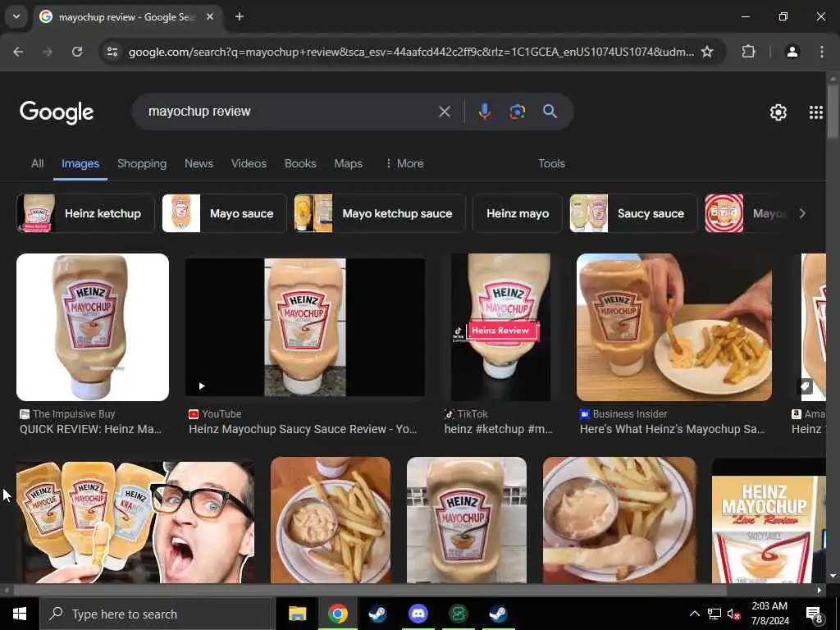840x630 pixels.
Task: Go back to the previous page
Action: tap(18, 52)
